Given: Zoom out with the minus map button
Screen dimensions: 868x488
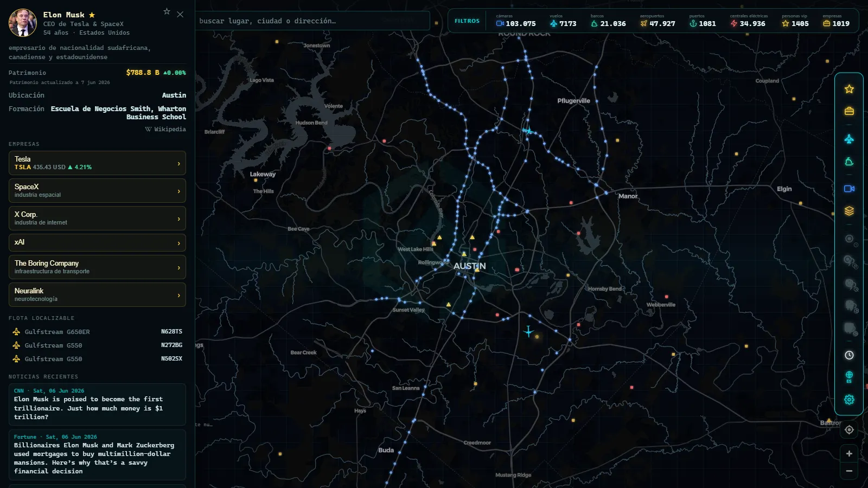Looking at the screenshot, I should [x=849, y=471].
